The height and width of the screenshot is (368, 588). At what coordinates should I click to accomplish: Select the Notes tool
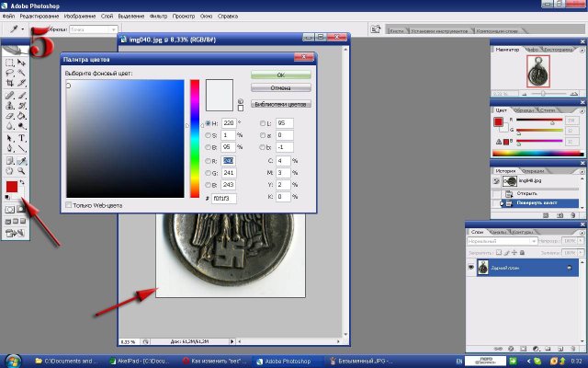[10, 161]
